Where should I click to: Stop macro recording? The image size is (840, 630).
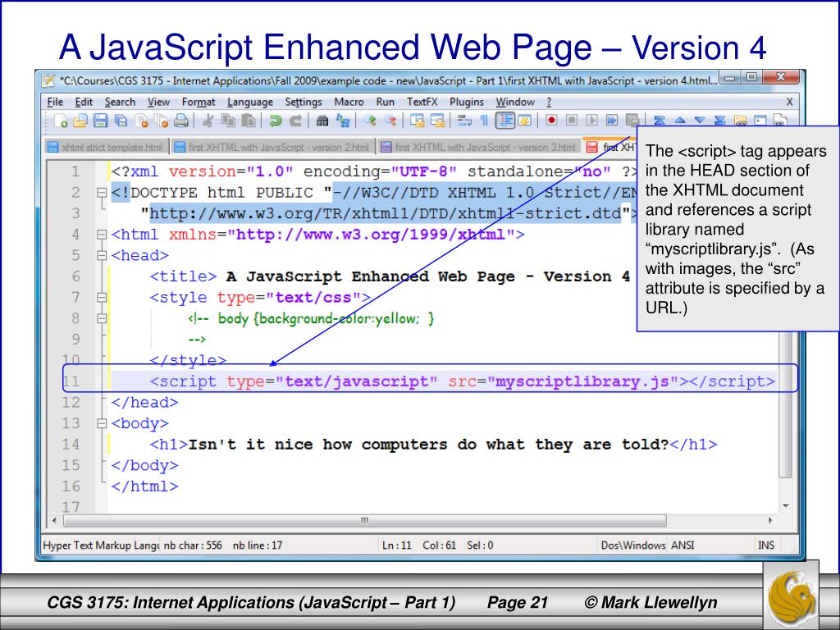pos(572,121)
